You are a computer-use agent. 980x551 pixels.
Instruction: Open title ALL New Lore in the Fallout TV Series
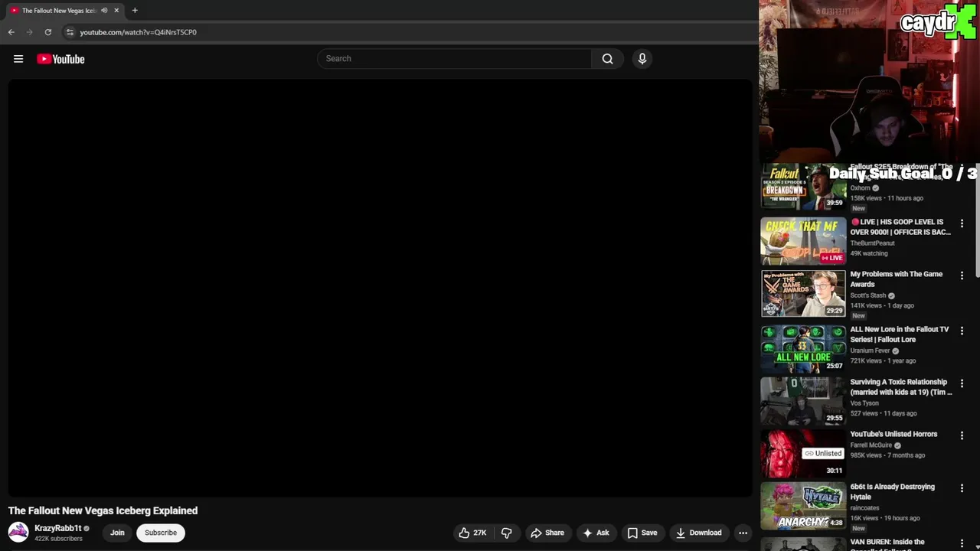[899, 334]
